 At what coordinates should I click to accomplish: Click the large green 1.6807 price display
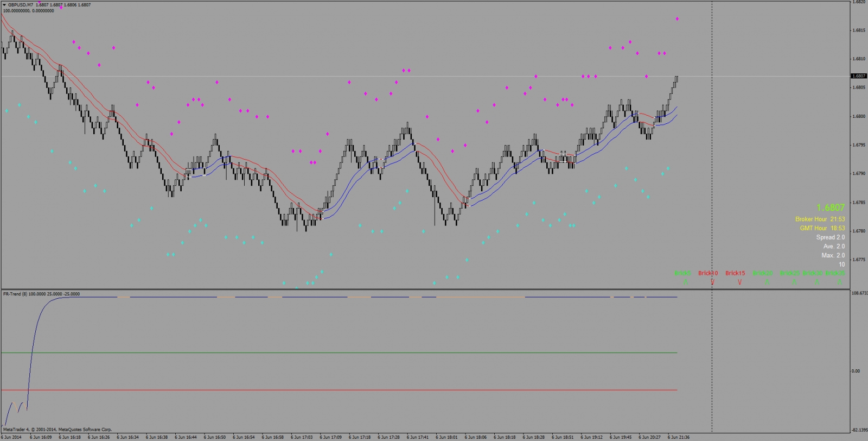coord(830,207)
